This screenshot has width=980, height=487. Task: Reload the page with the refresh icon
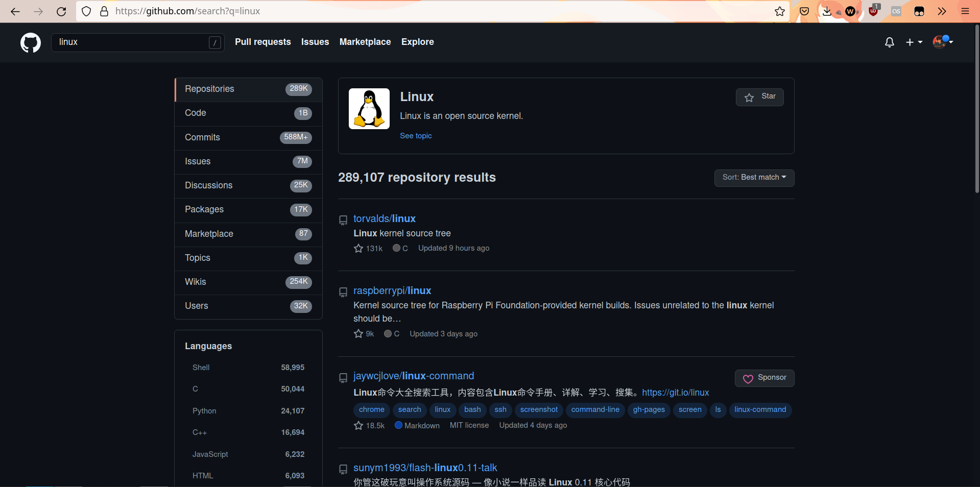coord(61,11)
